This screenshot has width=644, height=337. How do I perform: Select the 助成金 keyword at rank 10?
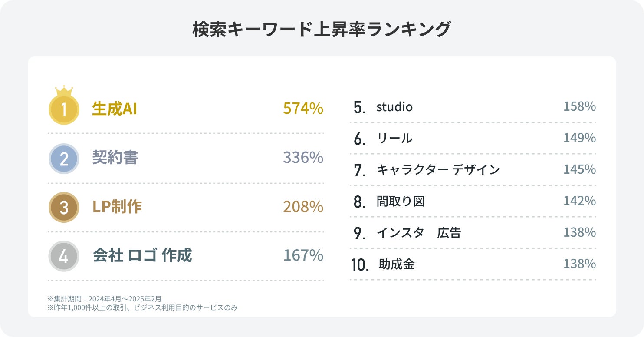coord(397,264)
